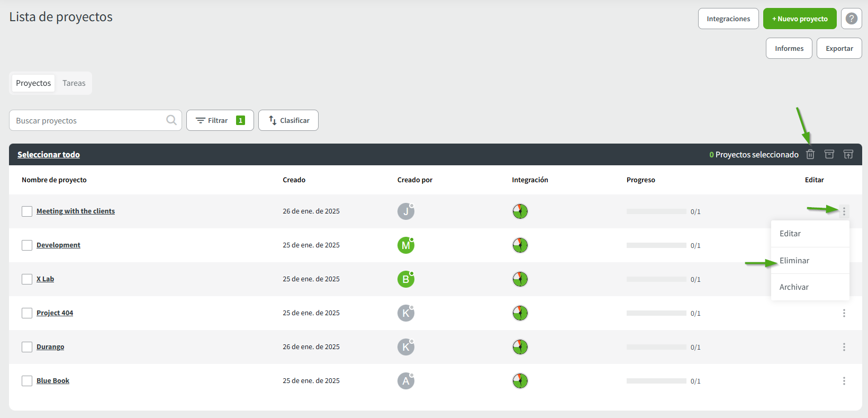The width and height of the screenshot is (868, 418).
Task: Select the X Lab project checkbox
Action: (x=27, y=279)
